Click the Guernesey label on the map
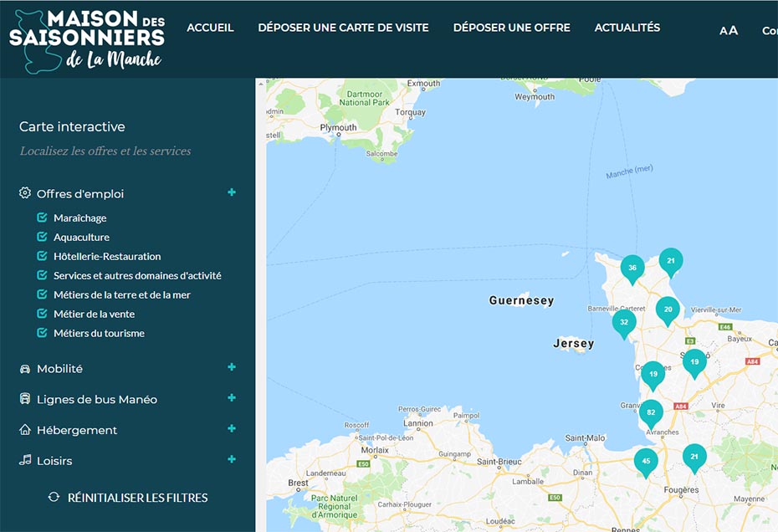This screenshot has height=532, width=778. click(521, 300)
